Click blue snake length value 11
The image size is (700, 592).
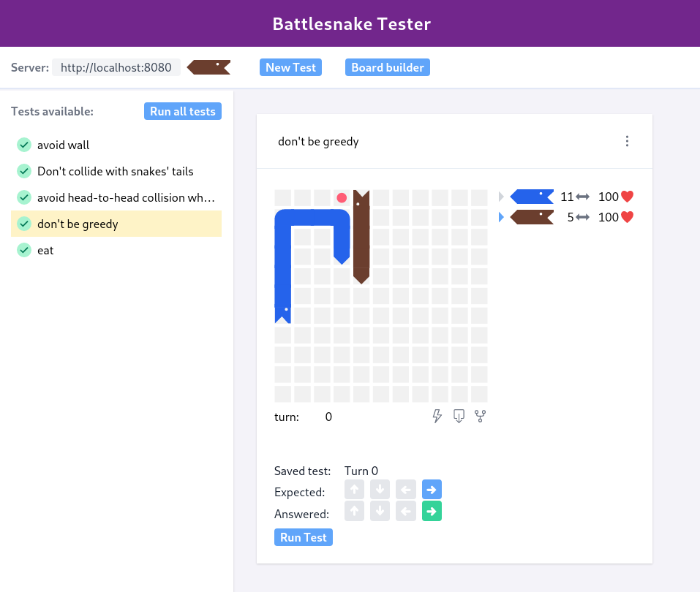(567, 197)
